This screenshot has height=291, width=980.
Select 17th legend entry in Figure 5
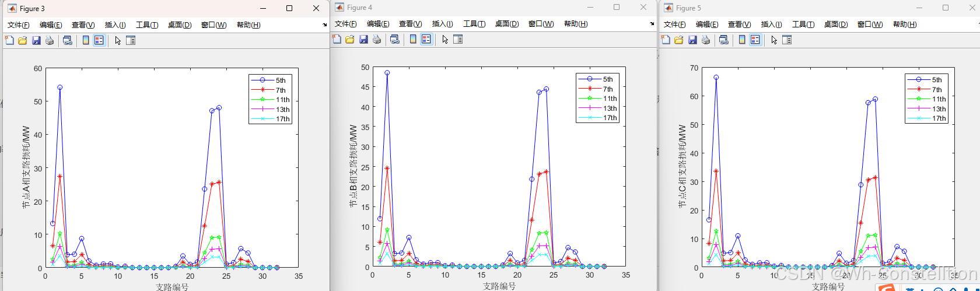(x=926, y=118)
